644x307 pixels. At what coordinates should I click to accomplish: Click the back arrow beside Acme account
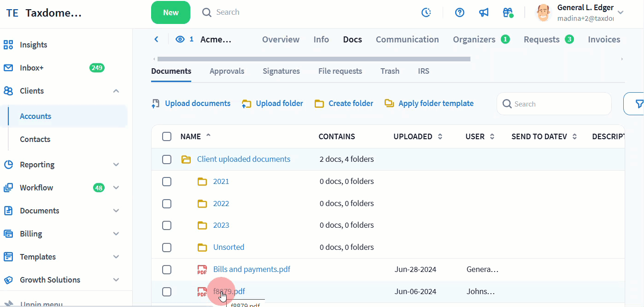(x=156, y=39)
